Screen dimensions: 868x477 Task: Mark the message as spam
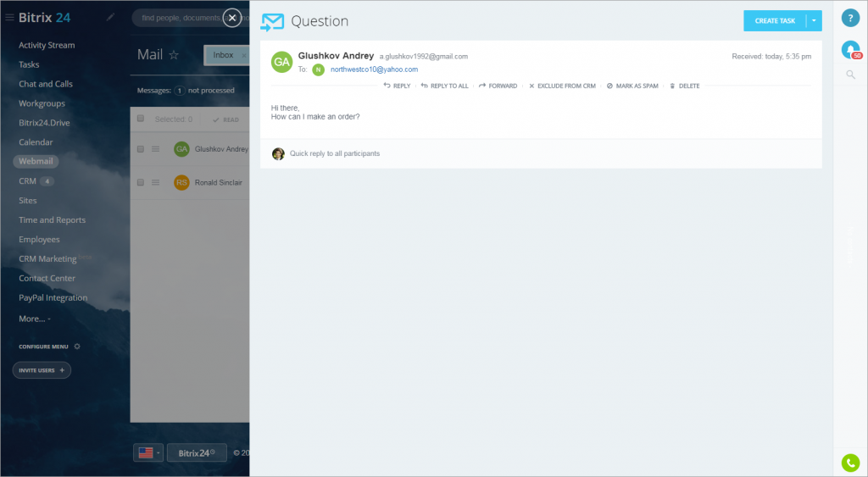632,86
